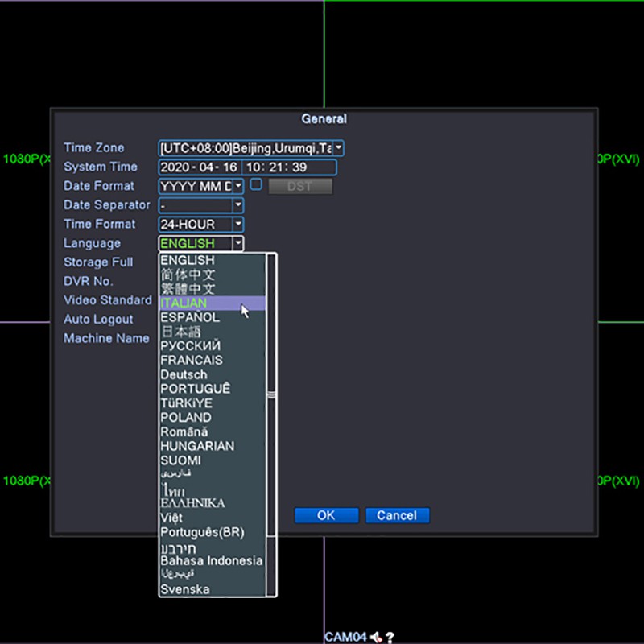Screen dimensions: 644x644
Task: Open the Time Zone dropdown
Action: click(x=339, y=148)
